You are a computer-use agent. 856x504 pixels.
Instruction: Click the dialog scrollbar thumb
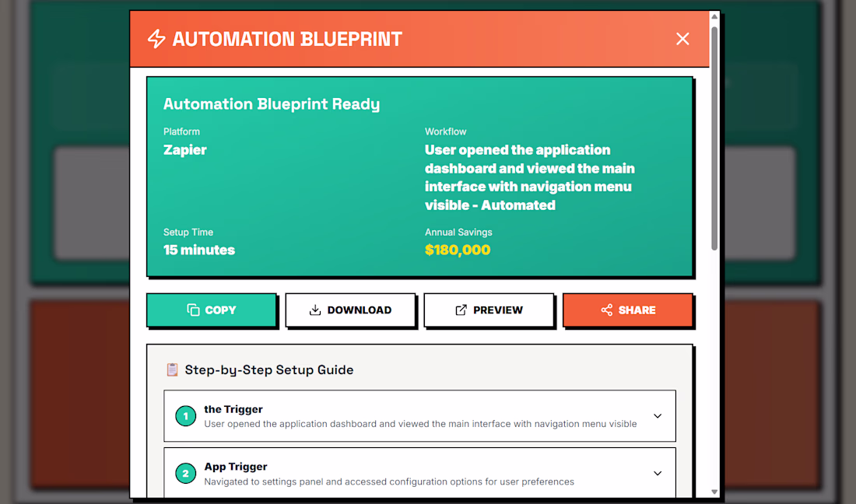pyautogui.click(x=714, y=138)
